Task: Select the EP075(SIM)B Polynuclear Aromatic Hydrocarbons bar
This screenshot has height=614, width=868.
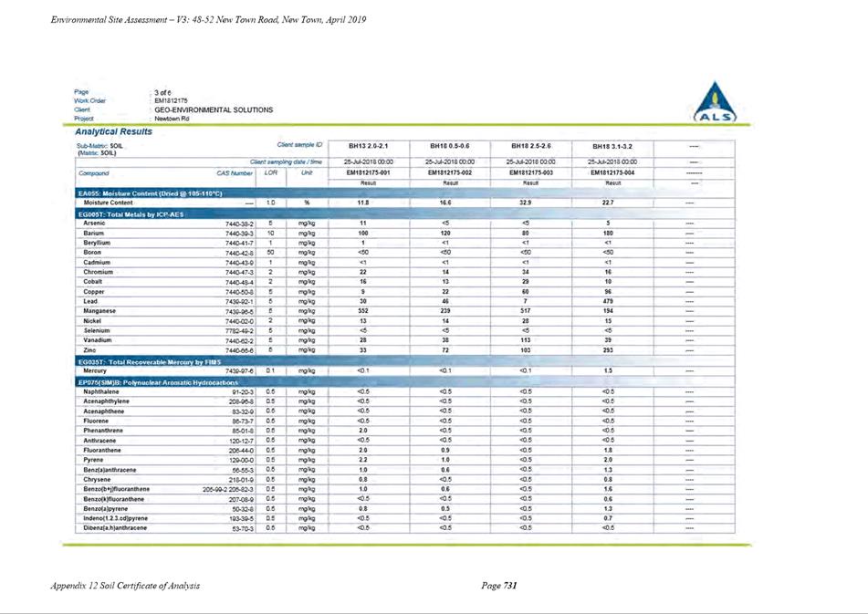Action: pos(405,382)
